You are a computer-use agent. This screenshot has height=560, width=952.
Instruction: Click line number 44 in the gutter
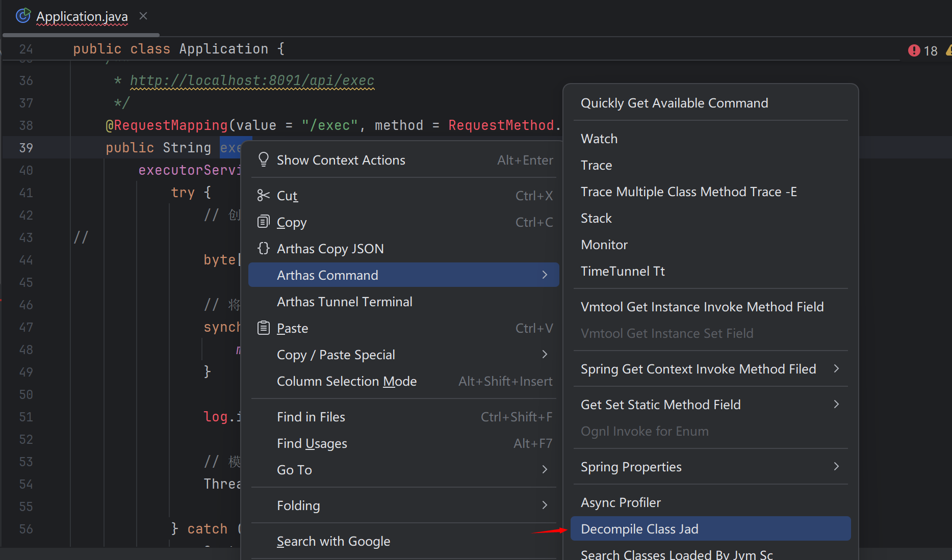tap(26, 260)
